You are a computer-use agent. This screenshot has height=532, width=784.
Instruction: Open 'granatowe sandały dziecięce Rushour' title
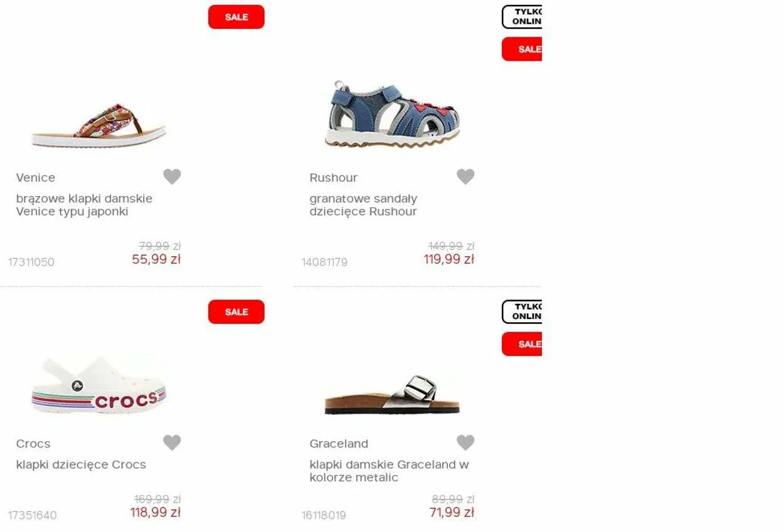363,205
